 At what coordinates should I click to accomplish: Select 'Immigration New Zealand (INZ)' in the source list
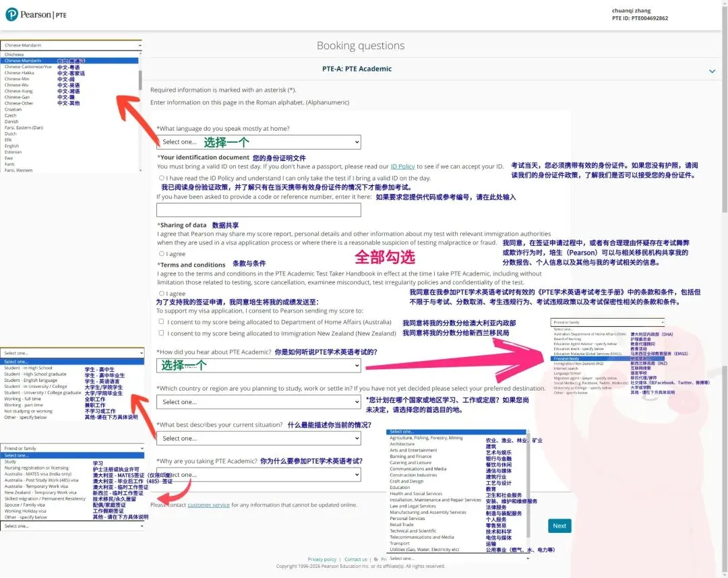click(578, 364)
